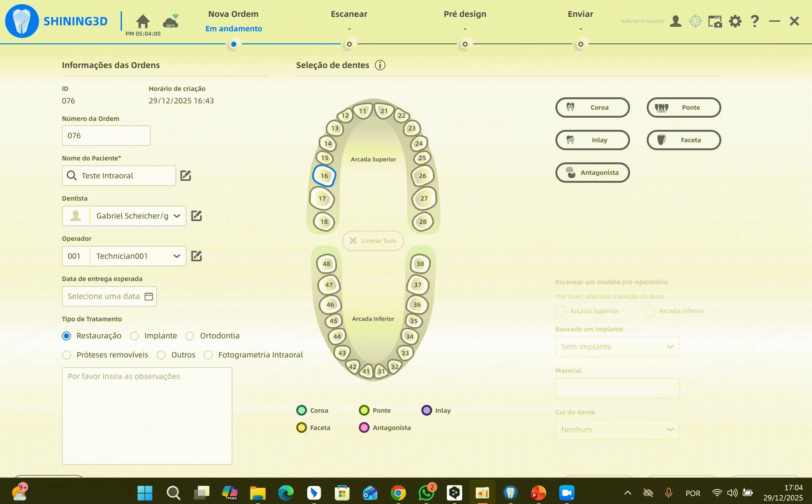Click the user account icon

pyautogui.click(x=675, y=21)
